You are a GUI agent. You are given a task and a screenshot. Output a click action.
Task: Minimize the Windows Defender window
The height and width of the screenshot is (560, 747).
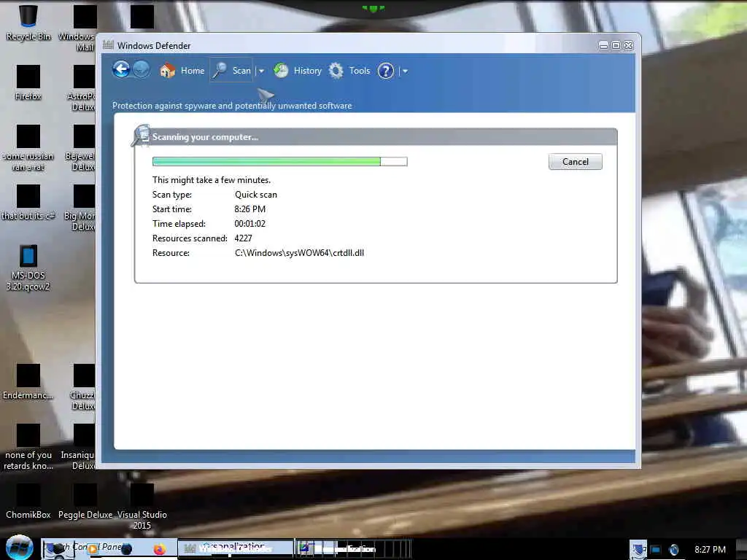tap(603, 46)
